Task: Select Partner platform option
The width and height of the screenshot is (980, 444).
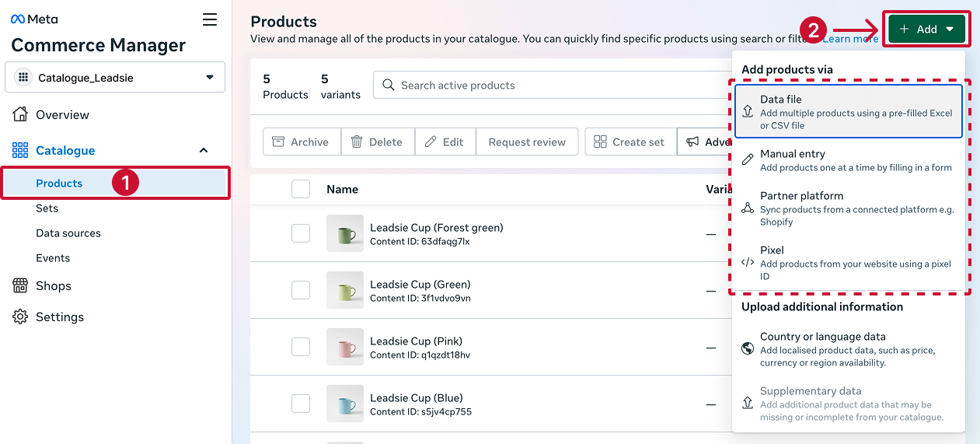Action: click(847, 208)
